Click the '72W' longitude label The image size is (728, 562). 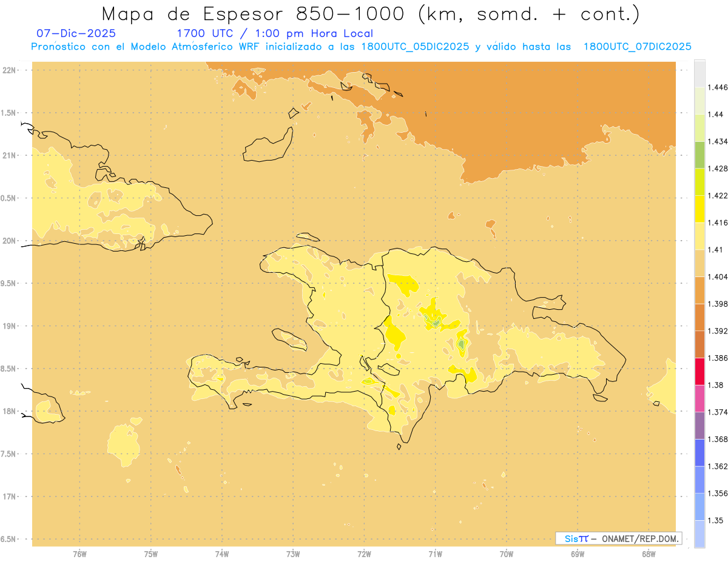tap(364, 554)
